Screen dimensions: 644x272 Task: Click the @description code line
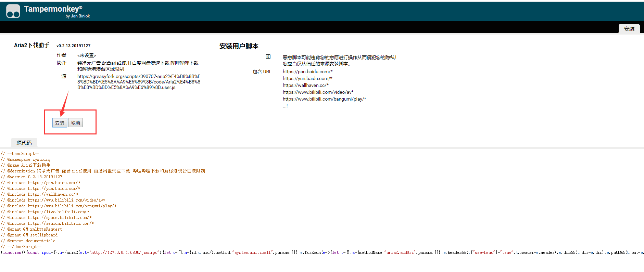103,171
